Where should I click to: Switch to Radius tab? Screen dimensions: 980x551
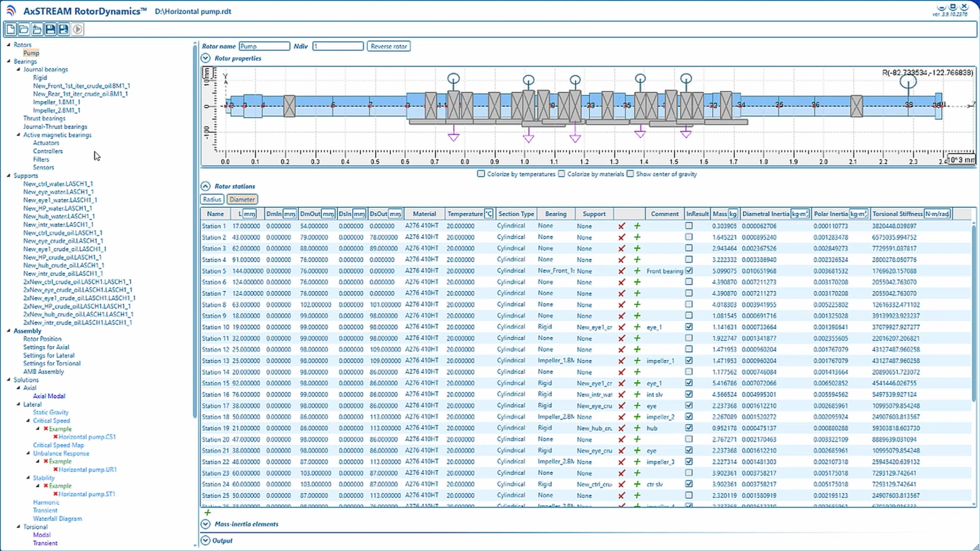point(212,199)
